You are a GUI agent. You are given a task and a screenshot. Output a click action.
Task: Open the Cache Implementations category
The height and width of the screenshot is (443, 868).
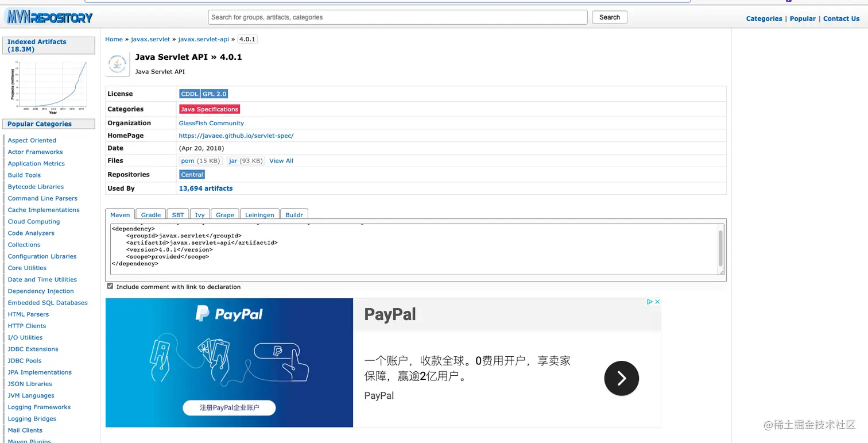pyautogui.click(x=44, y=210)
